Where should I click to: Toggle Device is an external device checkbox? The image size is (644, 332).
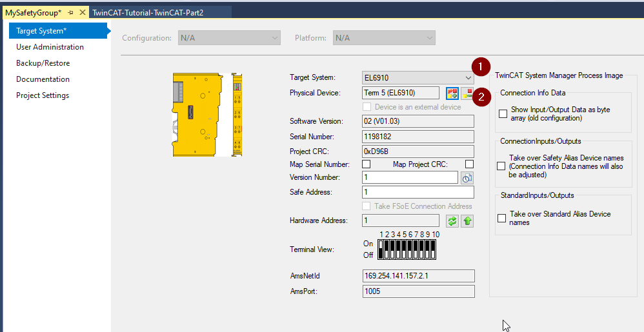[367, 107]
